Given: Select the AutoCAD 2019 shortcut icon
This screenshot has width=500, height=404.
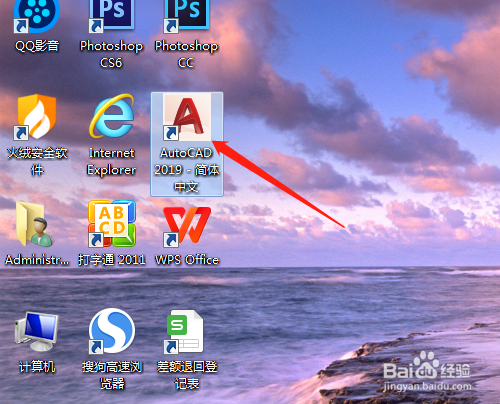Looking at the screenshot, I should (187, 117).
